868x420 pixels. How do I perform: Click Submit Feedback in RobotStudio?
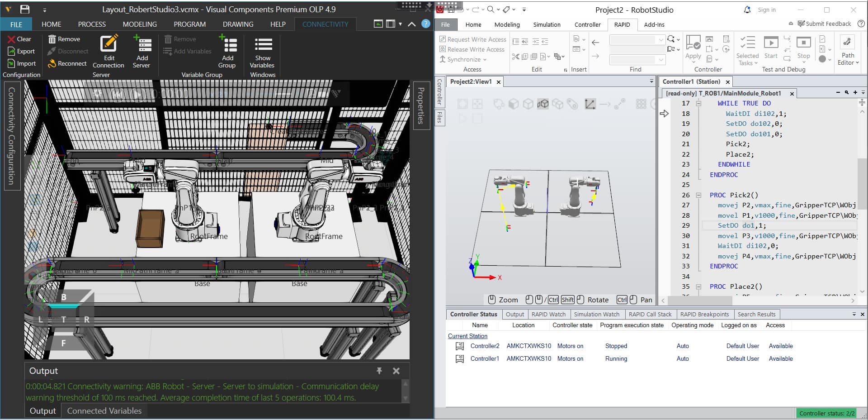point(824,24)
